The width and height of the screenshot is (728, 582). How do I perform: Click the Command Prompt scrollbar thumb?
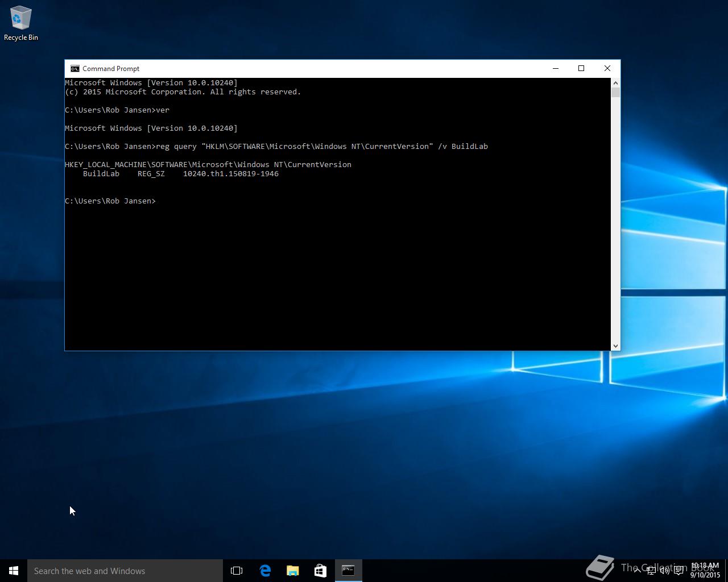point(615,93)
